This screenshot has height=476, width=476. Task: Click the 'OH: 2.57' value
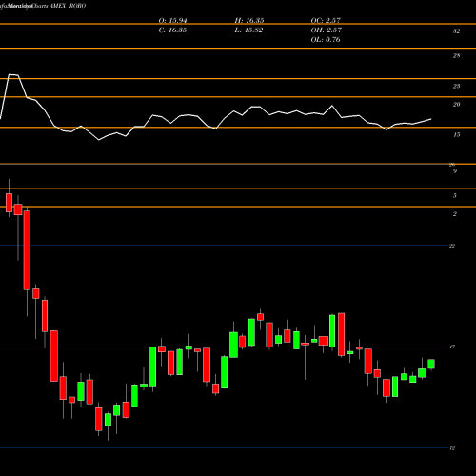point(326,30)
